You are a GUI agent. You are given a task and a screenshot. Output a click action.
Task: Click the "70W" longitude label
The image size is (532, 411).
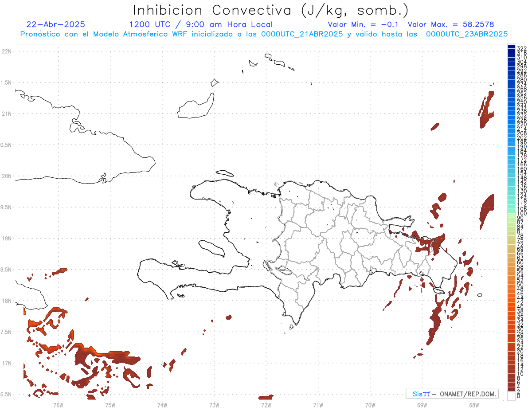point(370,405)
